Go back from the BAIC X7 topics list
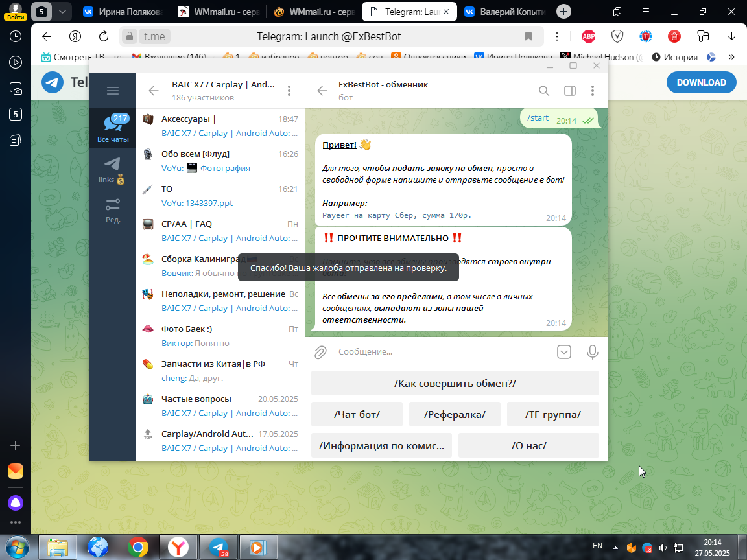Image resolution: width=747 pixels, height=560 pixels. 154,91
